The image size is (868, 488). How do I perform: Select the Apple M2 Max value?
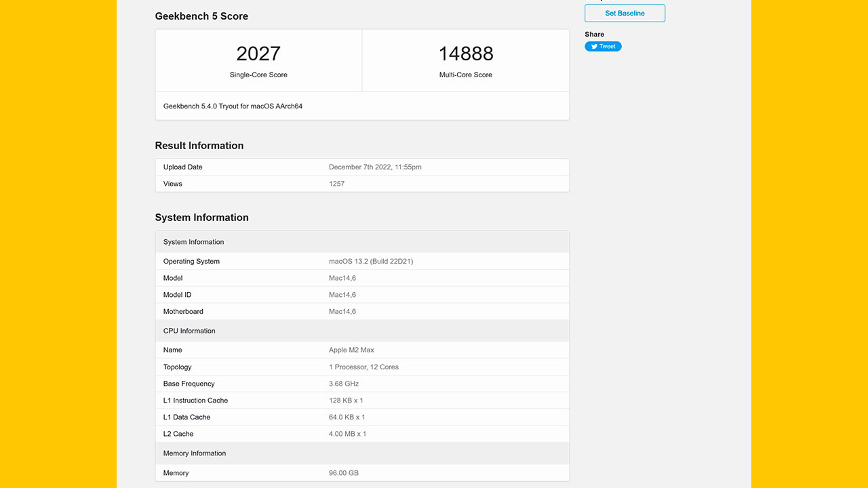pyautogui.click(x=351, y=350)
